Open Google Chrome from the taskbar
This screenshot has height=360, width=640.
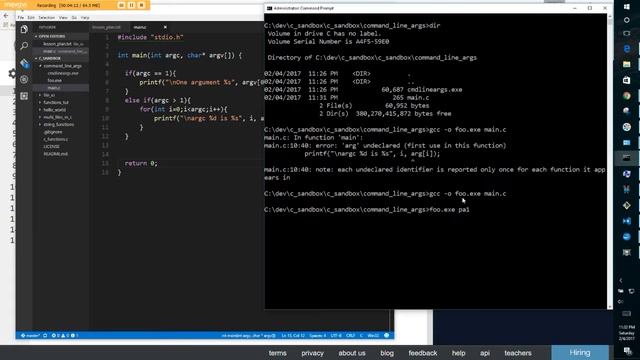click(x=627, y=96)
